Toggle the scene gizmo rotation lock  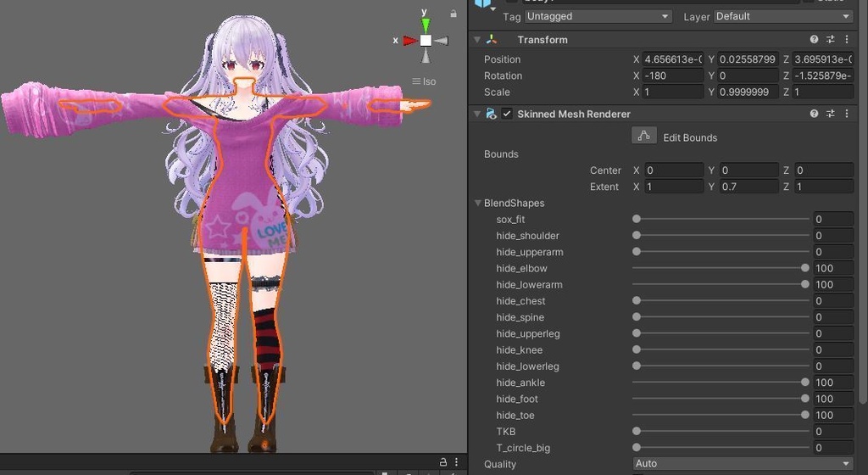point(454,14)
